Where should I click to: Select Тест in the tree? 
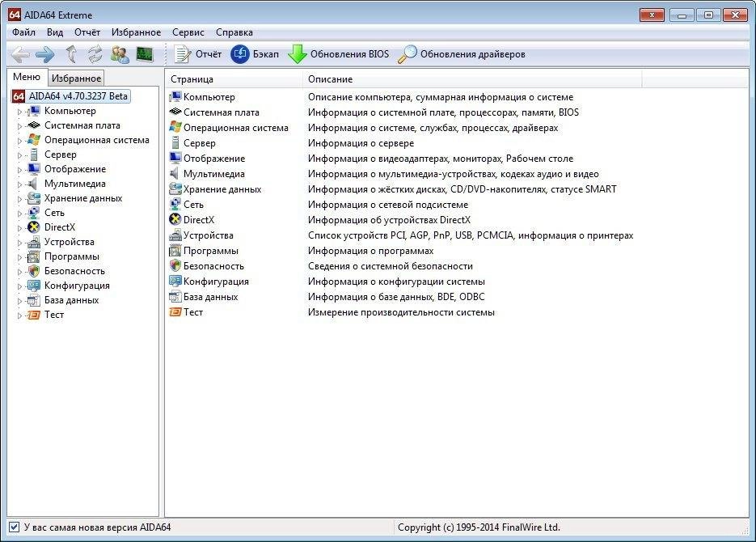click(54, 315)
